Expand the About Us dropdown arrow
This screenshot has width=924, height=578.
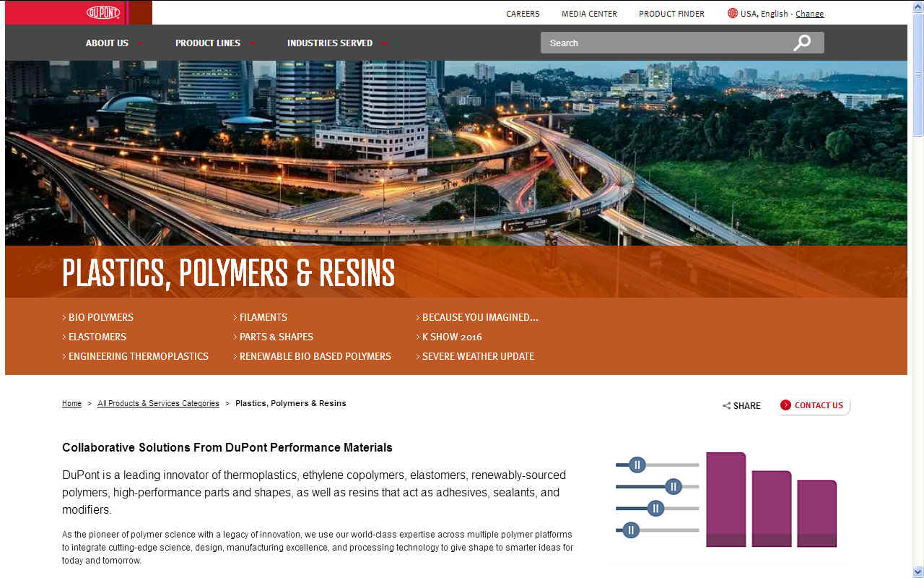click(140, 43)
